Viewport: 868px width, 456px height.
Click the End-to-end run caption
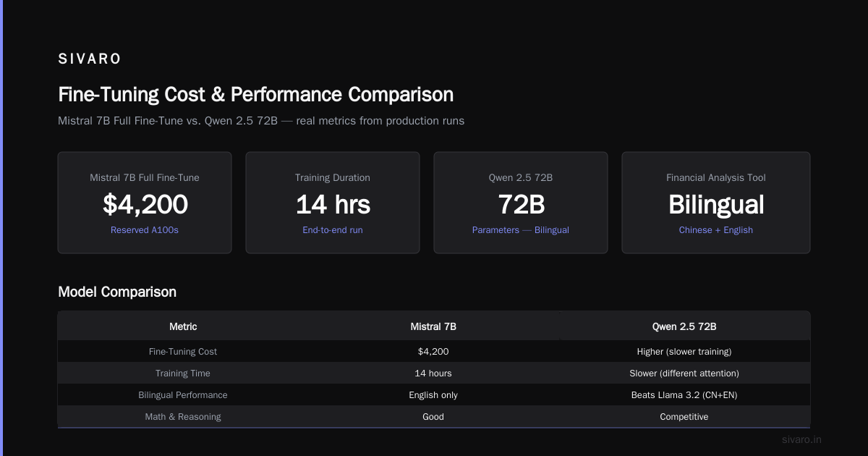click(x=333, y=230)
